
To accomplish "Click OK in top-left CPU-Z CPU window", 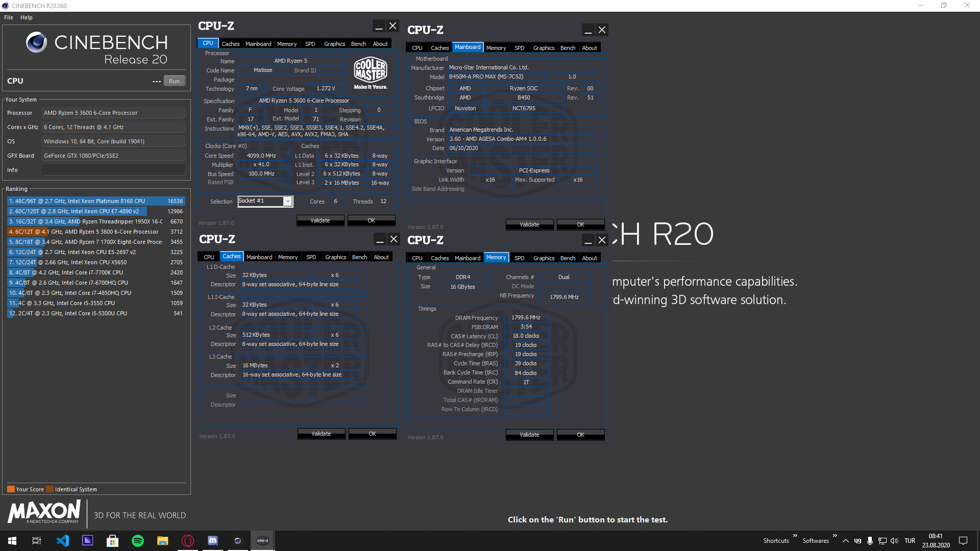I will [x=371, y=220].
